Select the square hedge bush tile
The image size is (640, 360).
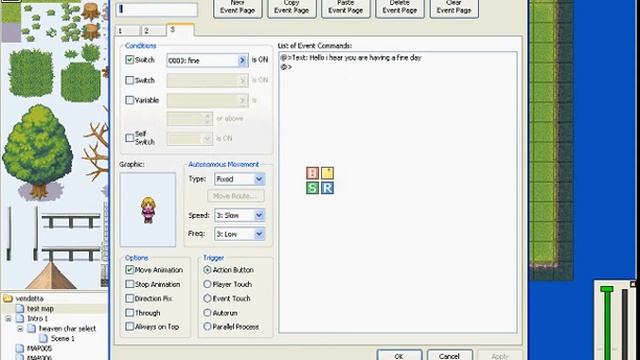tap(81, 82)
